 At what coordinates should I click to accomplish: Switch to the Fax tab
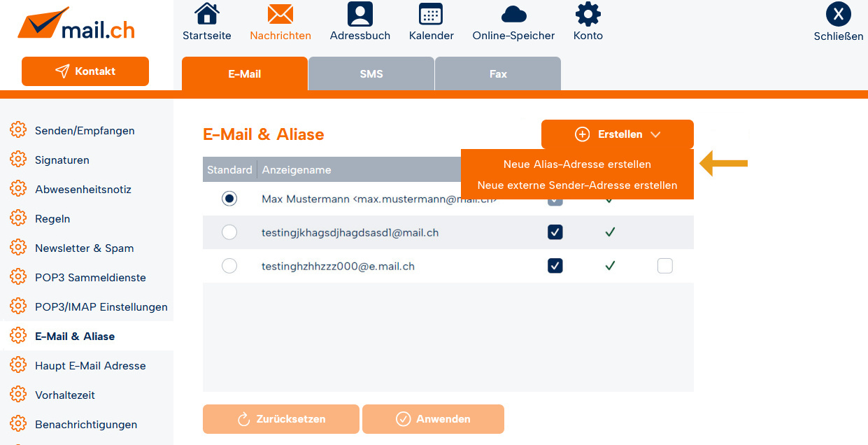(x=497, y=74)
